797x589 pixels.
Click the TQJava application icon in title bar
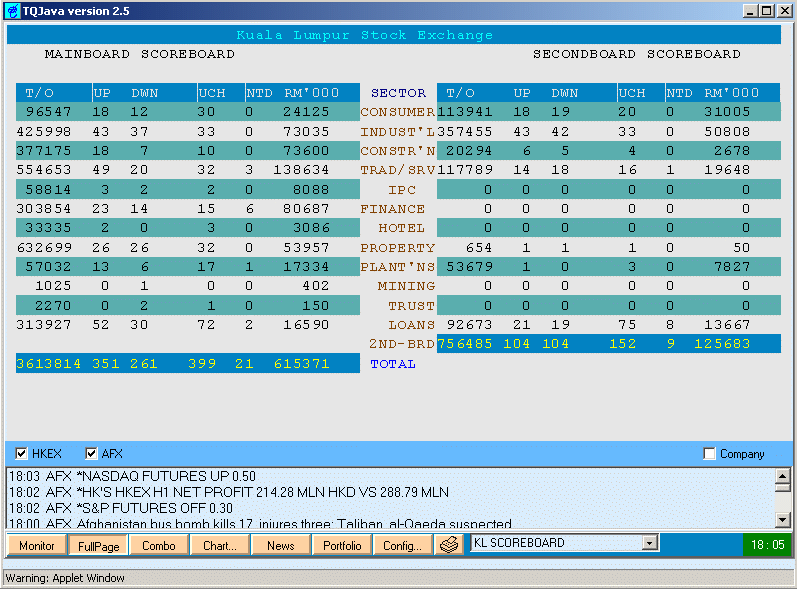[12, 11]
